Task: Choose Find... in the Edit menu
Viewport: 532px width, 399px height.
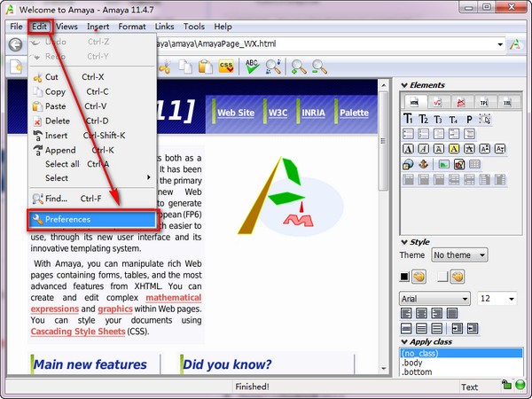Action: coord(92,199)
